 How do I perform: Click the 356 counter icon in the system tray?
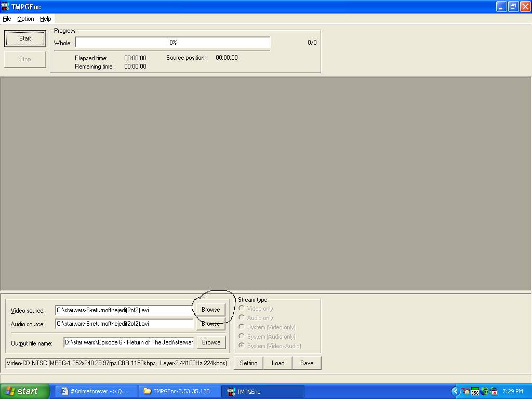pos(474,391)
